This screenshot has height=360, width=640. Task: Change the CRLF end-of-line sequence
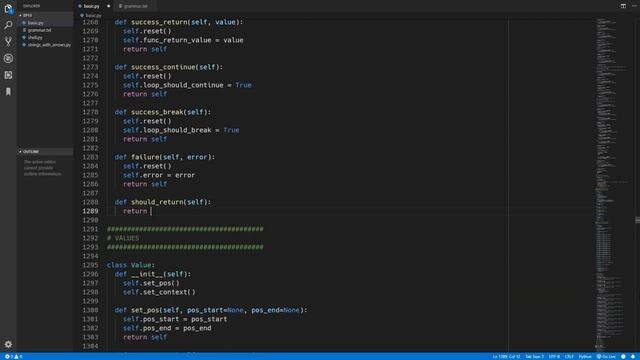[569, 357]
